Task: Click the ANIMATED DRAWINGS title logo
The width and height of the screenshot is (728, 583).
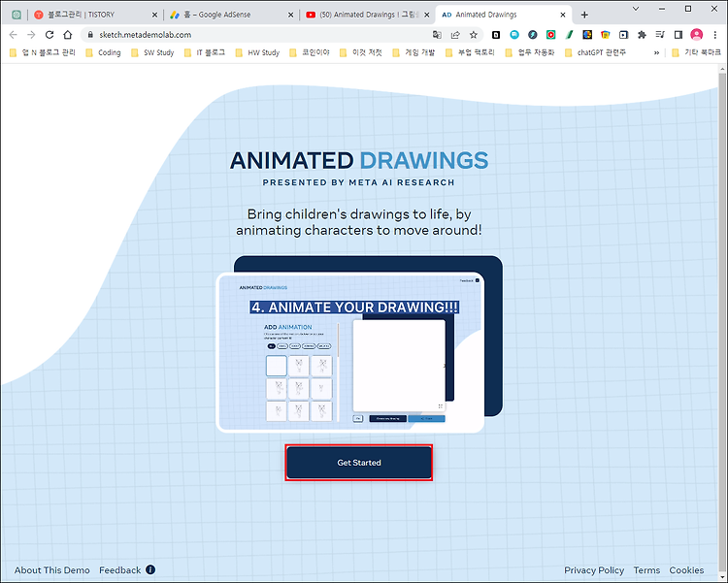Action: pos(359,161)
